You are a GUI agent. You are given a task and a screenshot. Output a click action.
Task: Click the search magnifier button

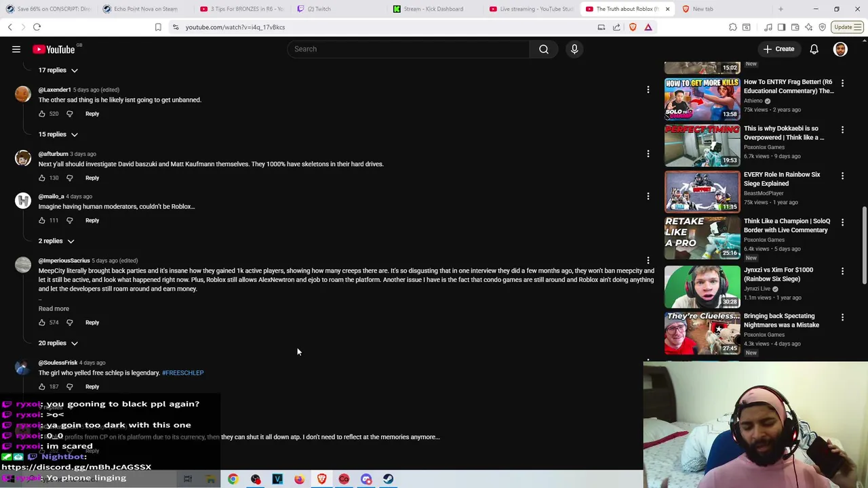(x=543, y=49)
